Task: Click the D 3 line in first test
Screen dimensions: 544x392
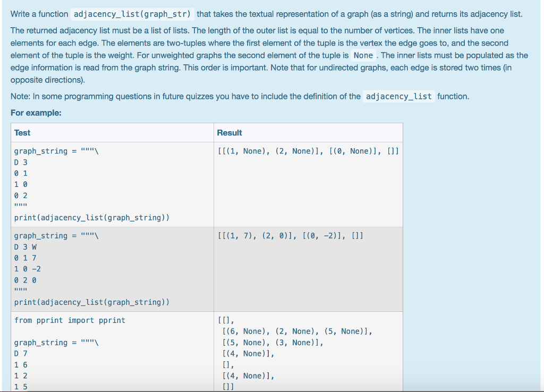Action: click(x=20, y=161)
